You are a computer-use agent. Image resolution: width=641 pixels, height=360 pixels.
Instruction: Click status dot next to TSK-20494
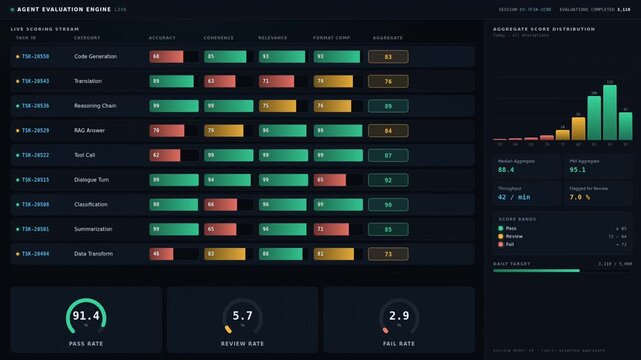[x=18, y=254]
